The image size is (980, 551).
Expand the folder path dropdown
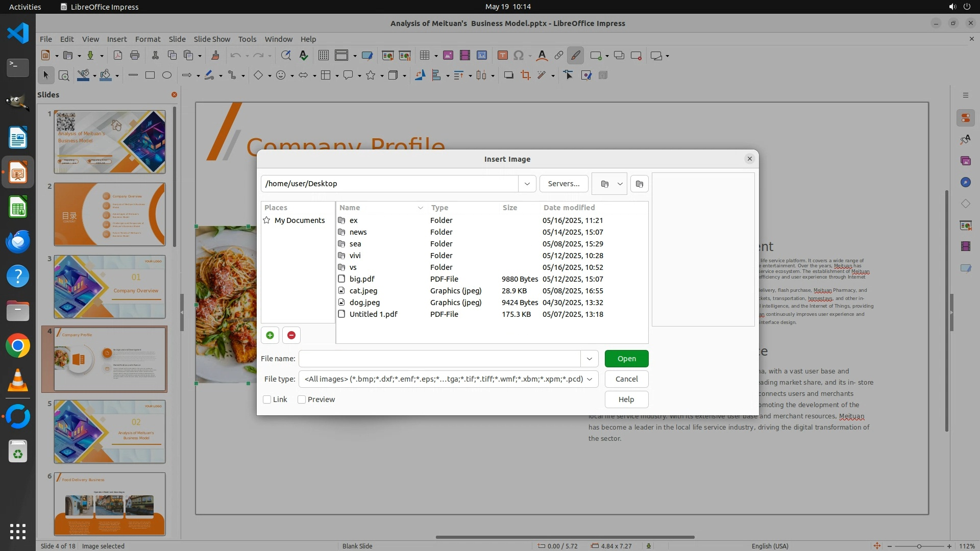pos(527,184)
